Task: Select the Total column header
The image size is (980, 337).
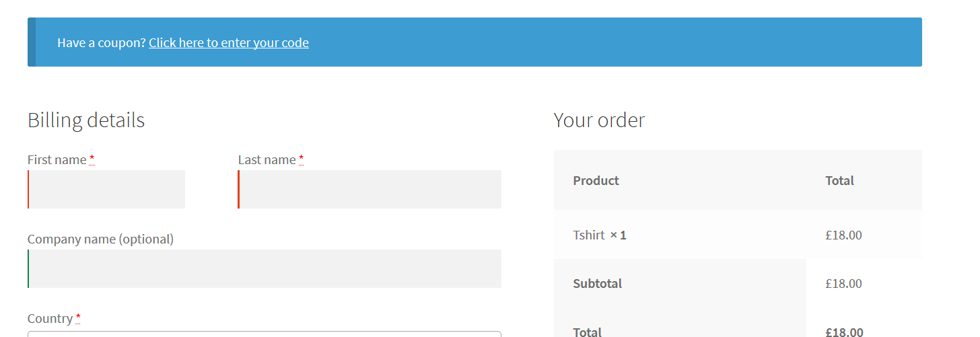Action: (x=839, y=180)
